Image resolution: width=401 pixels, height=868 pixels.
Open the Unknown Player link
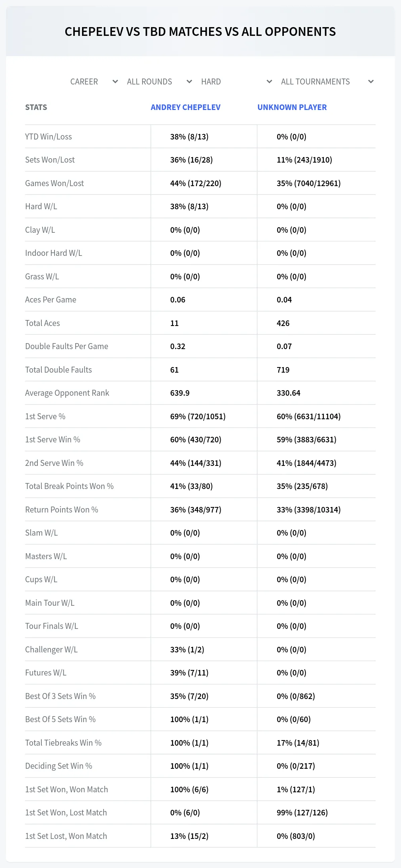(x=292, y=107)
